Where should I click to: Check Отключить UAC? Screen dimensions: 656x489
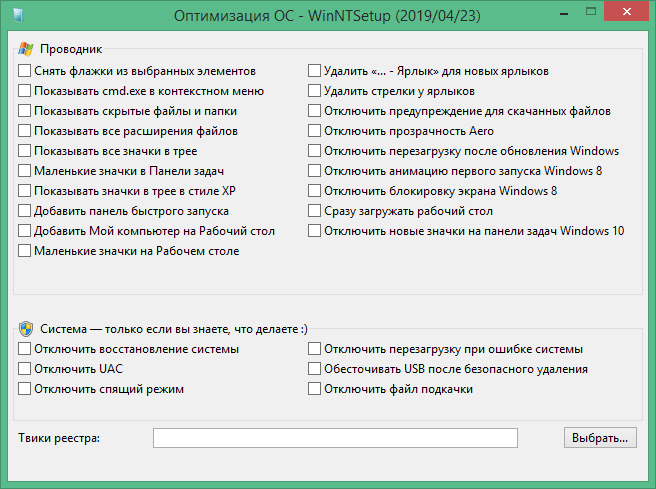[x=24, y=369]
